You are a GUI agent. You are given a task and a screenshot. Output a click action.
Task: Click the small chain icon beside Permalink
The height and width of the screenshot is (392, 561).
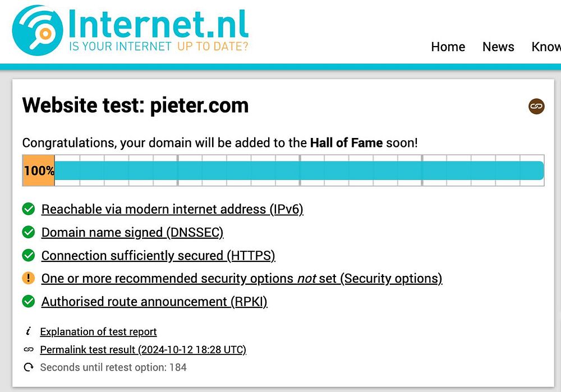coord(28,349)
